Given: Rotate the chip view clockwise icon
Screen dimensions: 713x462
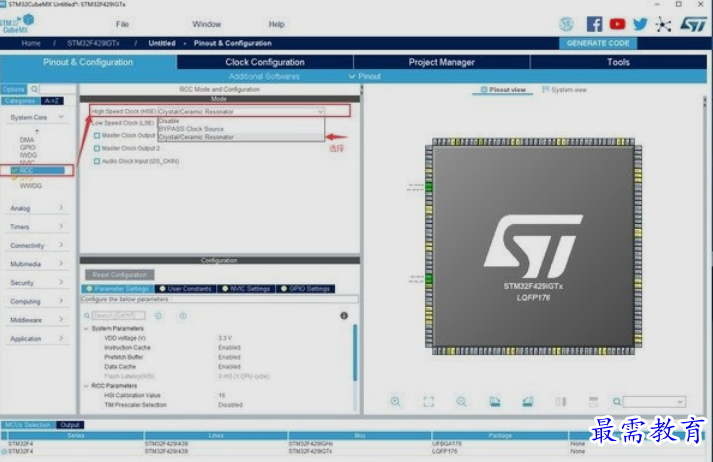Looking at the screenshot, I should click(x=495, y=402).
